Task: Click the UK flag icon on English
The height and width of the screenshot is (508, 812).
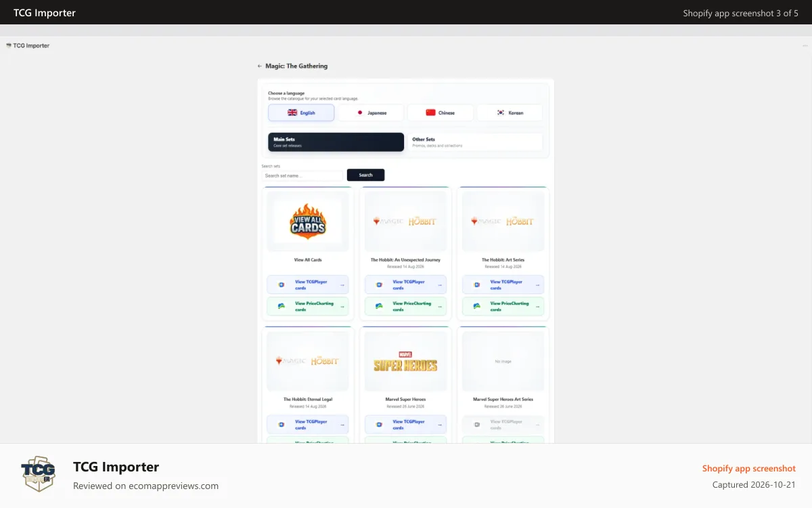Action: click(x=292, y=113)
